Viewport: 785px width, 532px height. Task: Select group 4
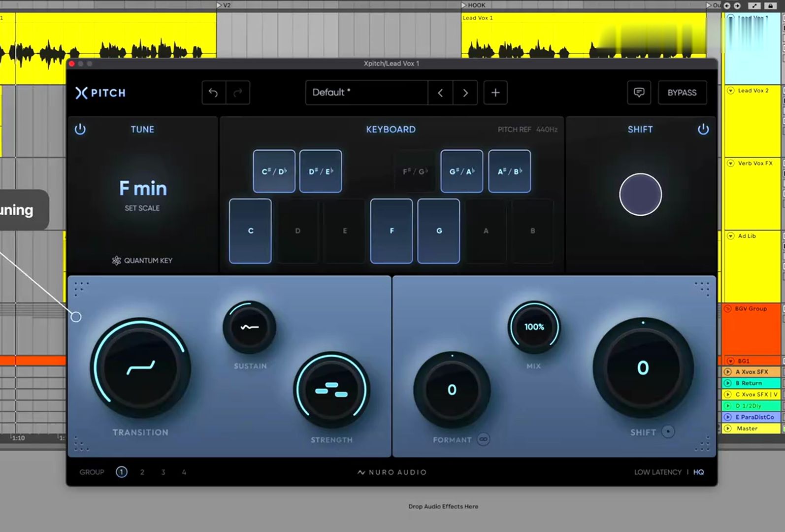184,472
